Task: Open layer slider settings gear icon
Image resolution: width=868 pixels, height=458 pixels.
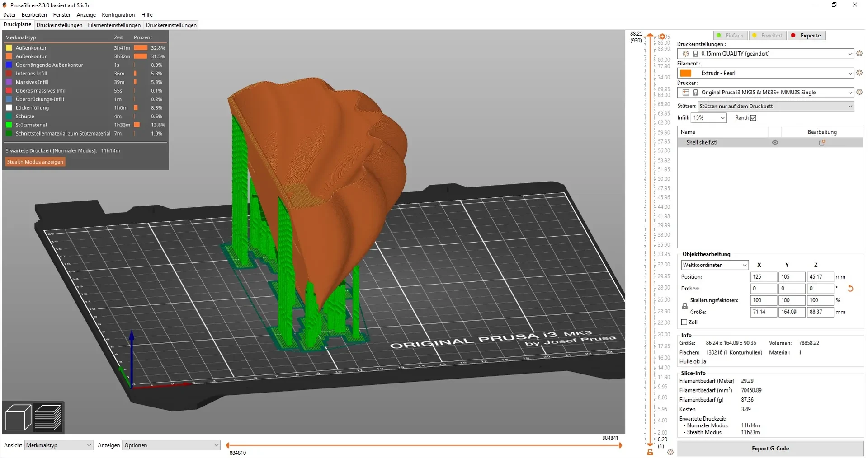Action: pyautogui.click(x=670, y=452)
